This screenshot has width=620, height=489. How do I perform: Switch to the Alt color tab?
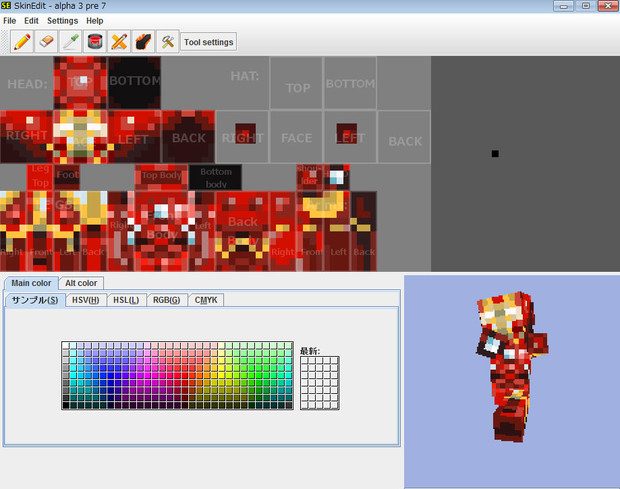81,283
